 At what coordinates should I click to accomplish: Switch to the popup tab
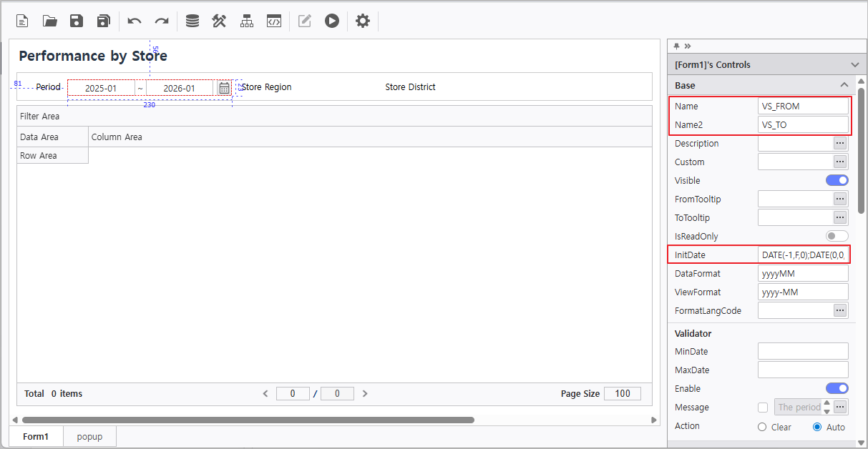[89, 437]
